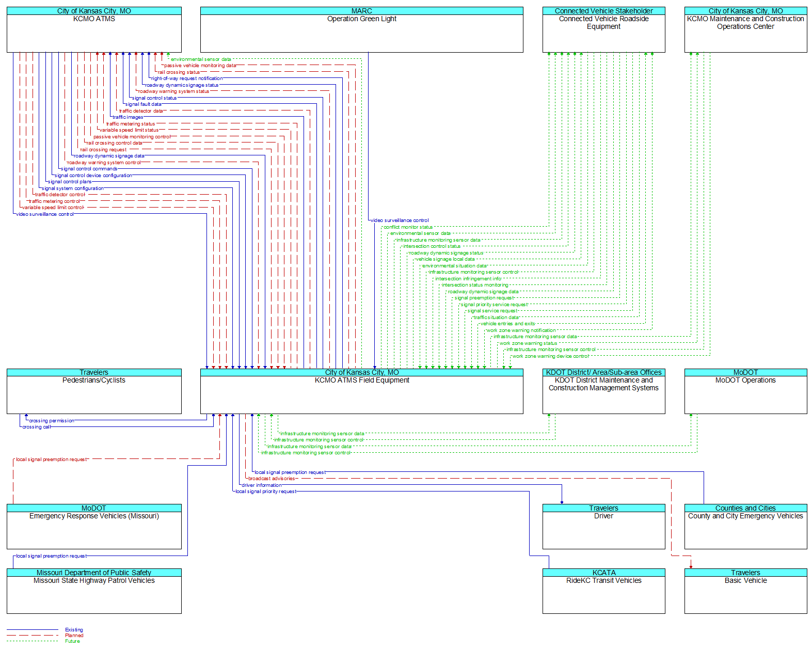Open the Driver element box
The height and width of the screenshot is (650, 812).
click(603, 527)
